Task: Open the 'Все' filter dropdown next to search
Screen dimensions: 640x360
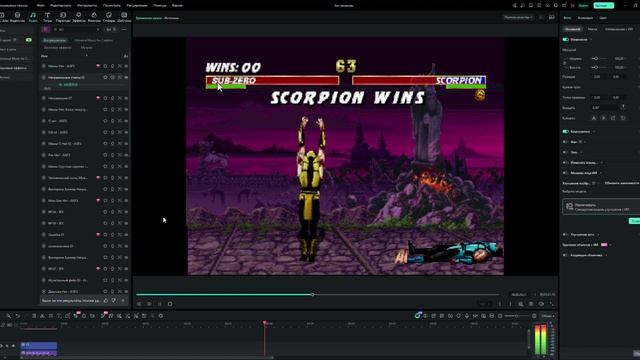Action: pyautogui.click(x=111, y=29)
